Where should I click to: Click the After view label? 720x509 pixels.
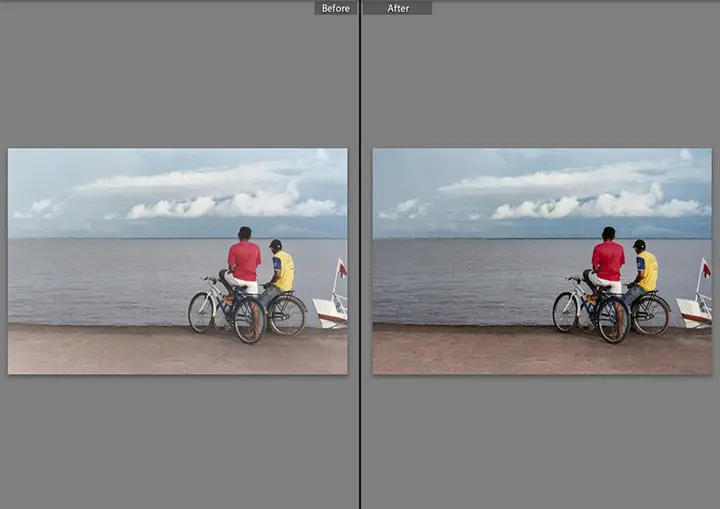pos(398,8)
